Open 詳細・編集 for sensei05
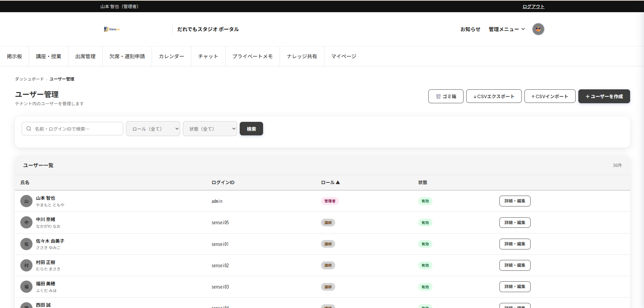This screenshot has height=308, width=644. pos(515,222)
